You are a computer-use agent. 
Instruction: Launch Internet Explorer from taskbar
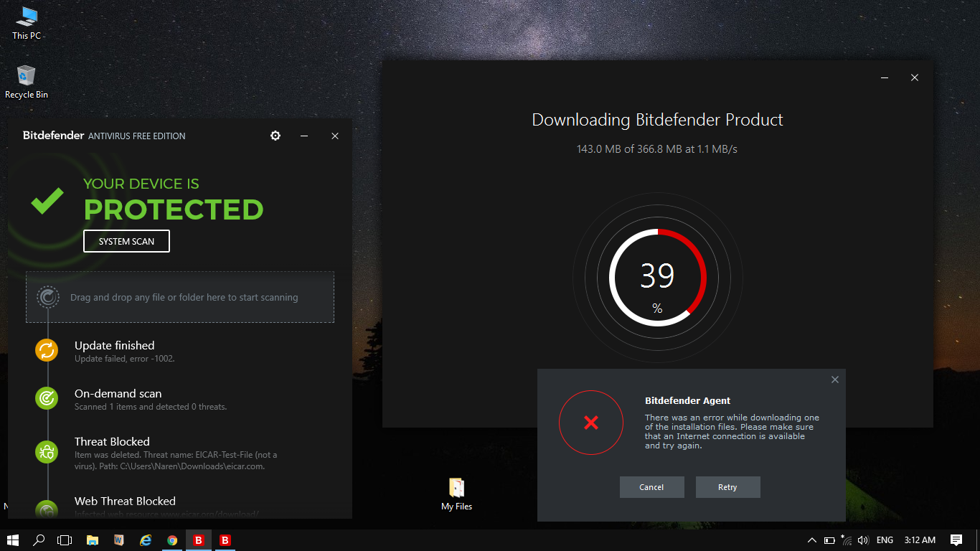pos(146,540)
